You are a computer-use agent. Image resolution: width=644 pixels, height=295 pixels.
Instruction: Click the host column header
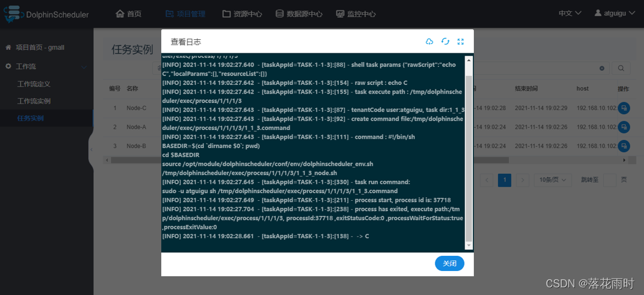(583, 88)
